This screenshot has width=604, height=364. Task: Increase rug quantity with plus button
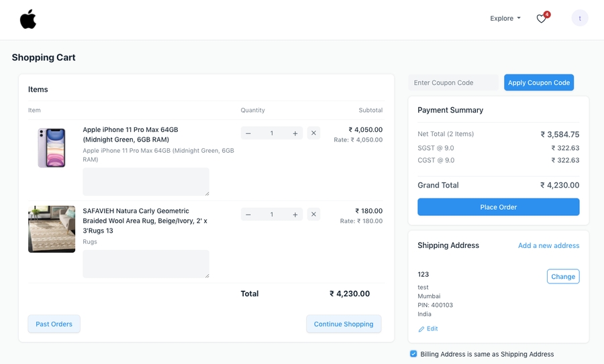295,215
